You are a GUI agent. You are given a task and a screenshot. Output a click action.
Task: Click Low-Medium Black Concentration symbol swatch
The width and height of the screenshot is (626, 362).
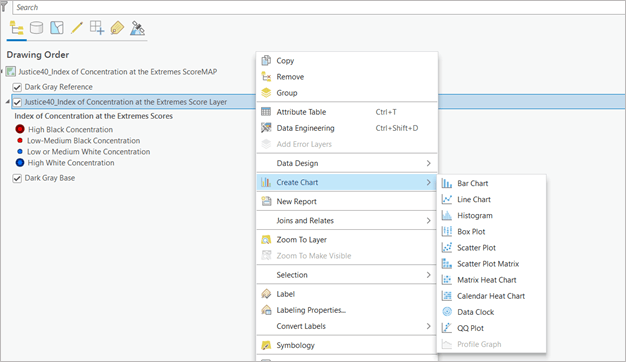[x=20, y=140]
